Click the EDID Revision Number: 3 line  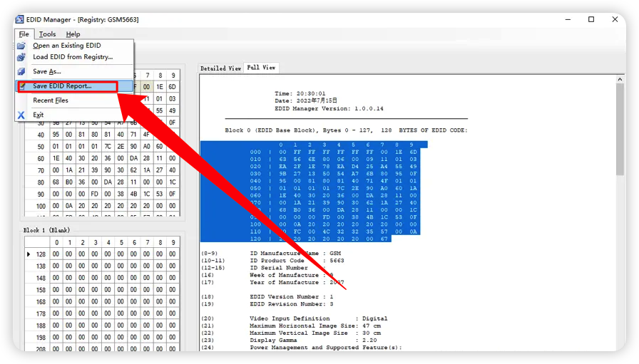tap(292, 304)
